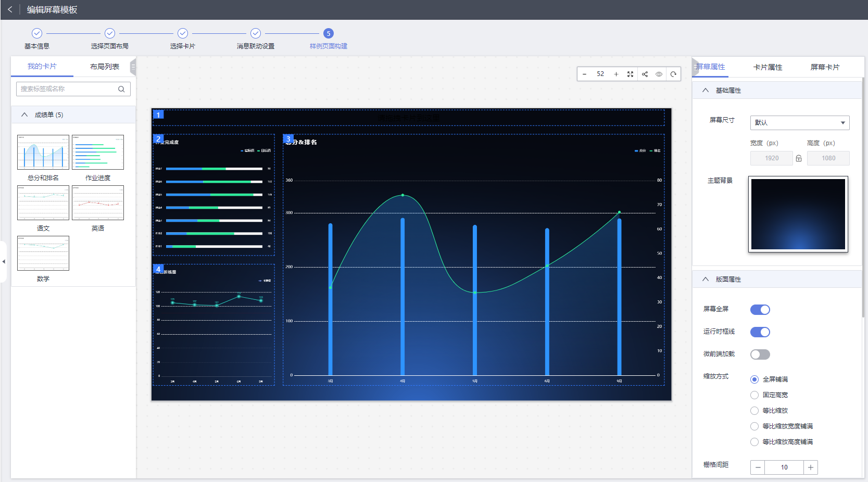Click the 样例页面构建 step label
This screenshot has height=482, width=868.
pos(329,46)
